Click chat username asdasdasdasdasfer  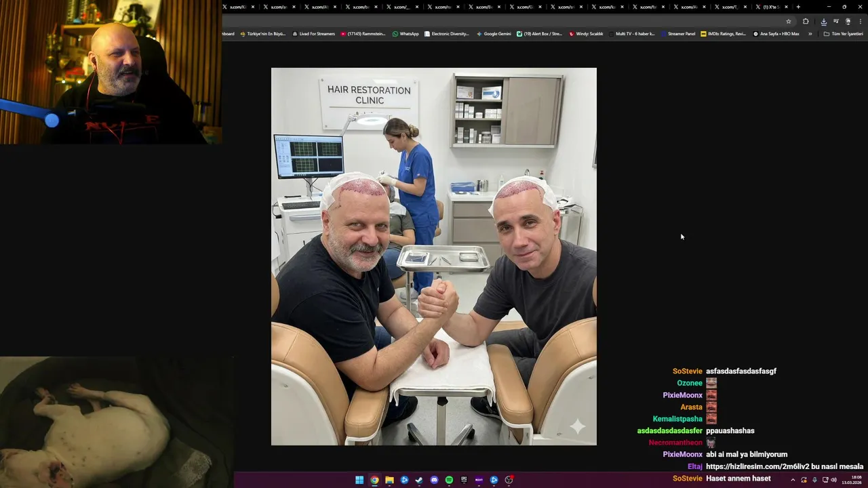[x=670, y=430]
